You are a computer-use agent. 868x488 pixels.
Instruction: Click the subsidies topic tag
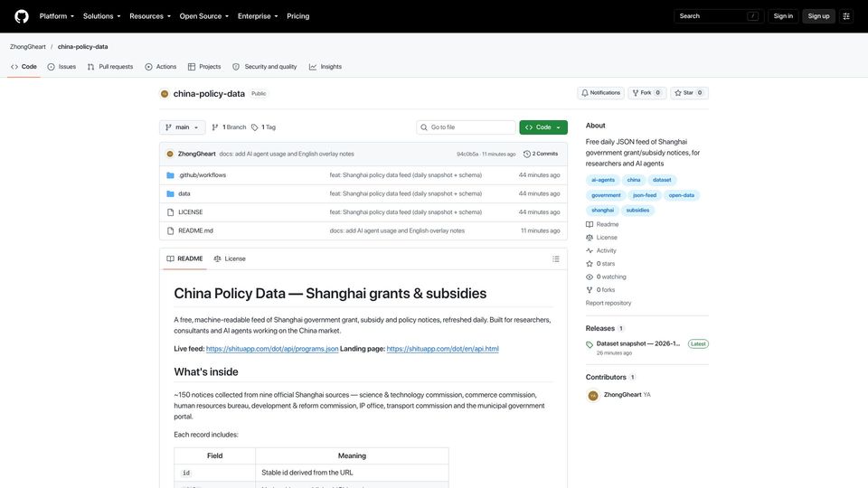pyautogui.click(x=637, y=211)
